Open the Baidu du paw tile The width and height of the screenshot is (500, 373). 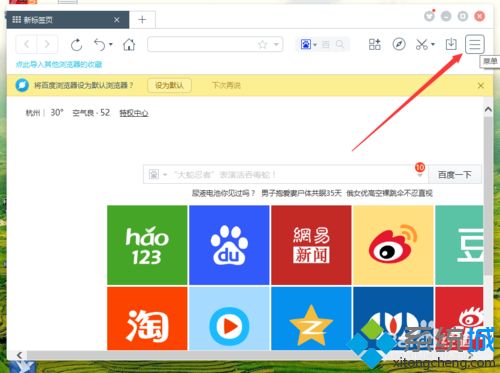[x=229, y=245]
